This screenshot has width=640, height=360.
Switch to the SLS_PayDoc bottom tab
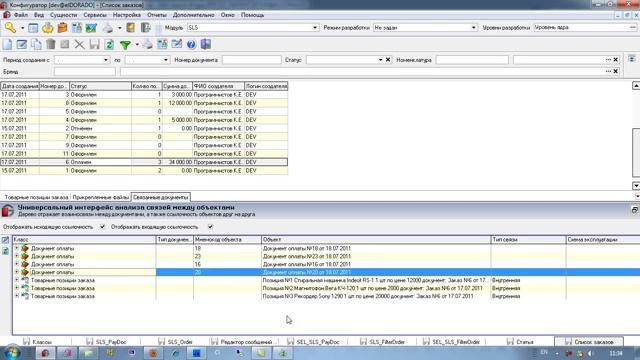pyautogui.click(x=106, y=342)
